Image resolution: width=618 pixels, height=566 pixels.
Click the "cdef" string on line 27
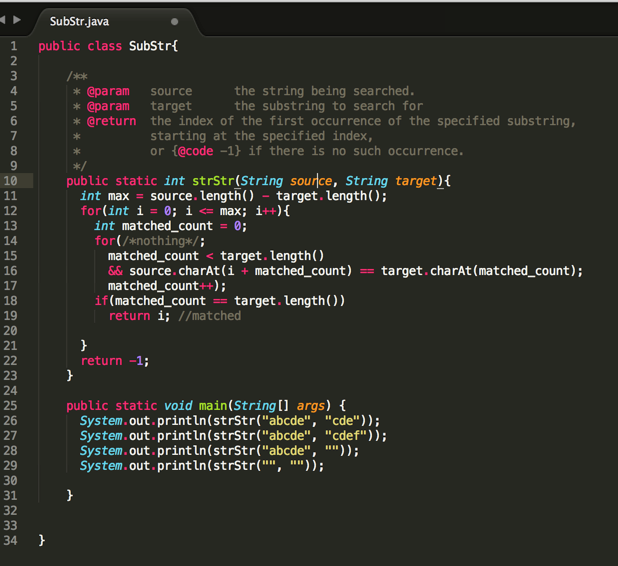coord(346,436)
